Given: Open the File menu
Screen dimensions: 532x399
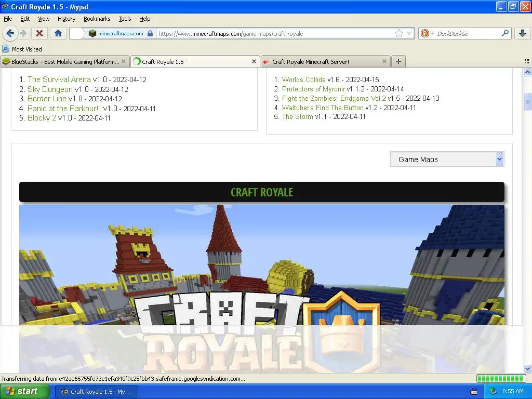Looking at the screenshot, I should click(x=8, y=19).
